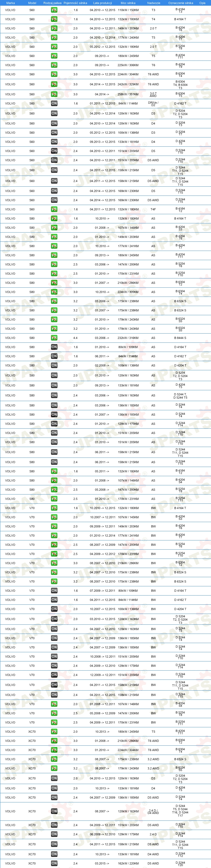Click the 232kW / 316KM power cell
This screenshot has width=211, height=868.
[x=128, y=338]
